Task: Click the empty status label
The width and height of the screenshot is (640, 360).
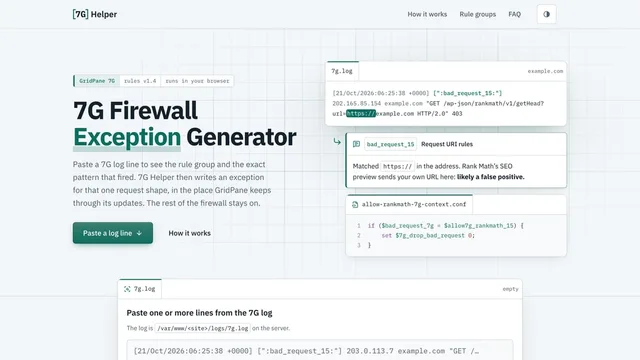Action: pyautogui.click(x=510, y=289)
